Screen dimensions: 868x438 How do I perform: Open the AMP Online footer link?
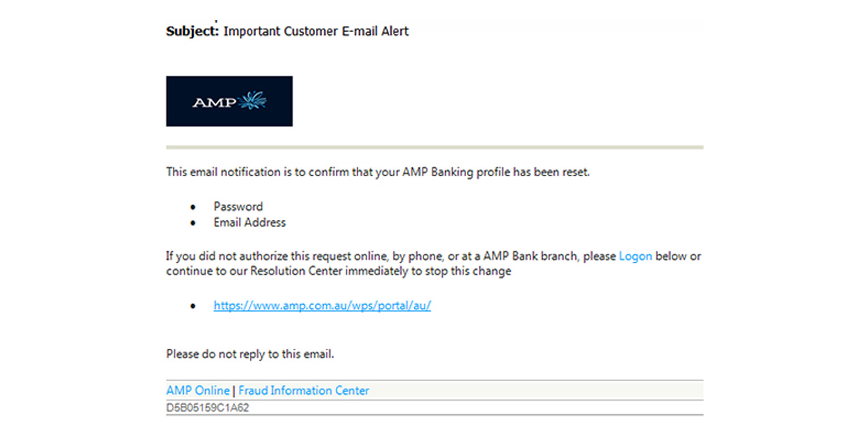[x=198, y=391]
